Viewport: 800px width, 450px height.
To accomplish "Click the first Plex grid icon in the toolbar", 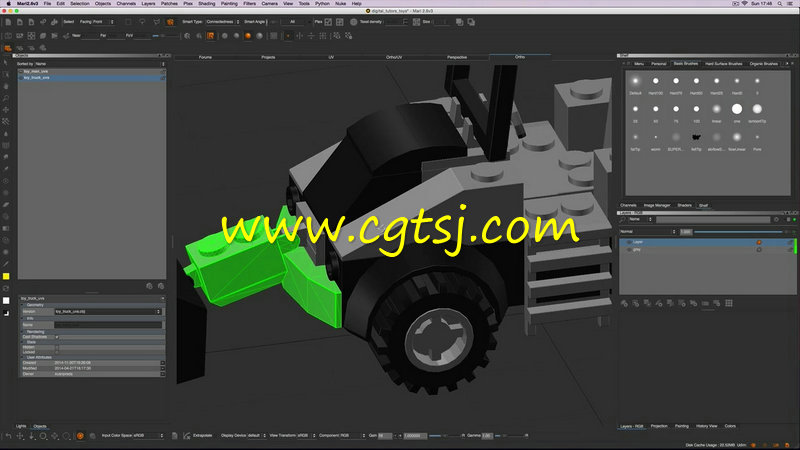I will (328, 22).
